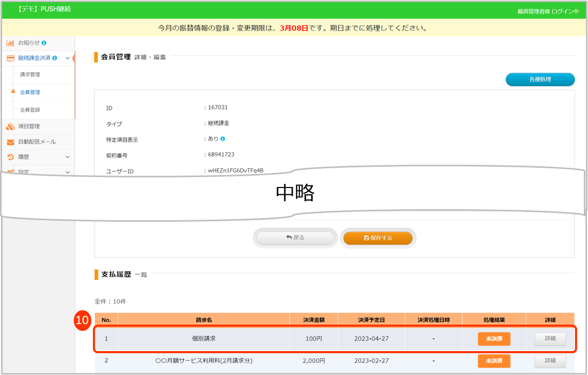Click the info icon next to 継続課金決済
Viewport: 588px width, 375px height.
(x=54, y=58)
